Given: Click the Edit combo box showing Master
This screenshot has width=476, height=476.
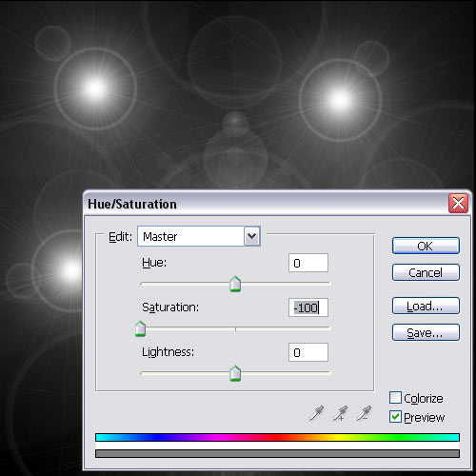Looking at the screenshot, I should [199, 236].
